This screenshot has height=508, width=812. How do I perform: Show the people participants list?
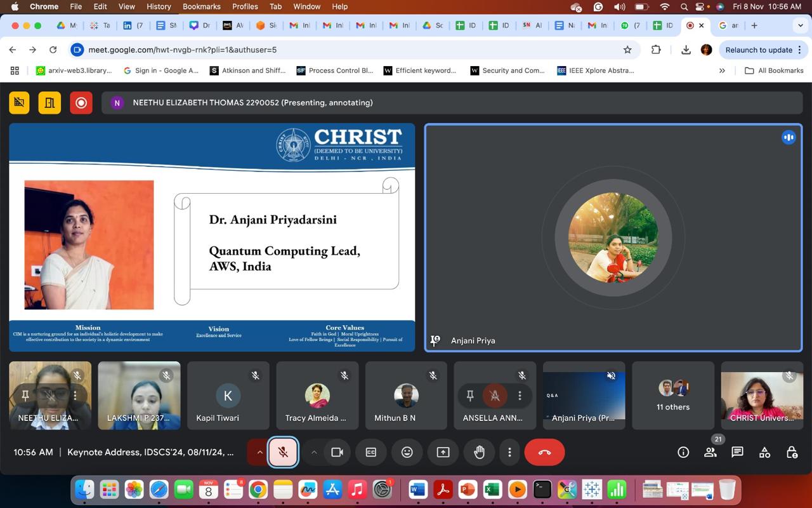pyautogui.click(x=710, y=452)
